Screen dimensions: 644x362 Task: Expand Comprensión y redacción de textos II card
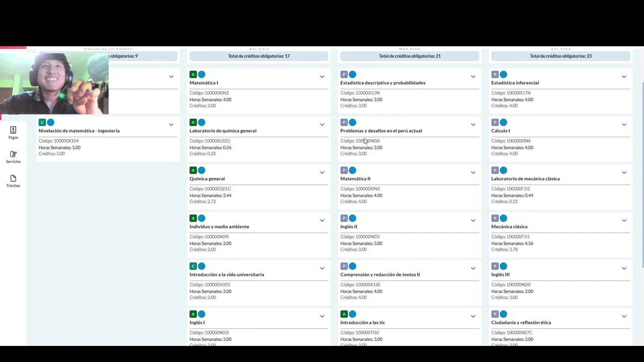point(473,268)
